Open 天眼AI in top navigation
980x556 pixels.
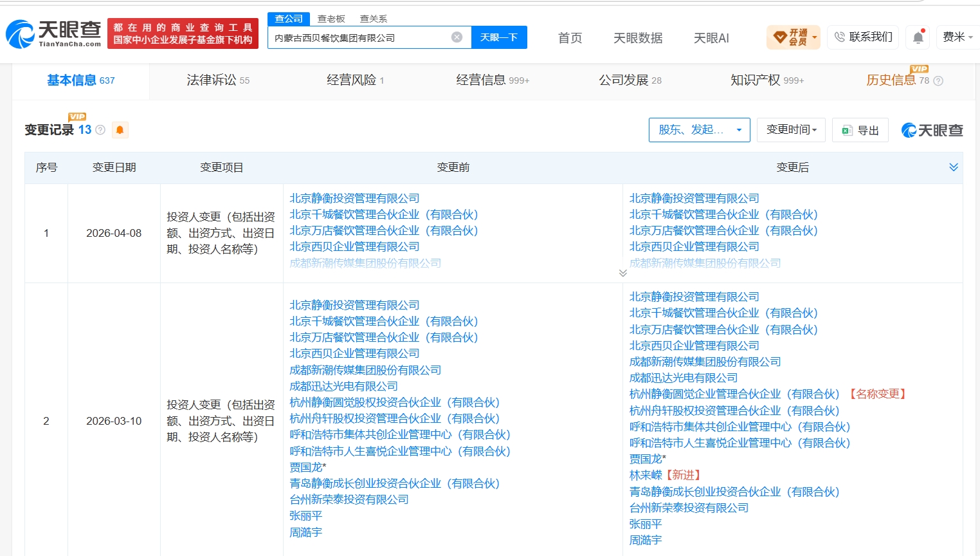[711, 38]
